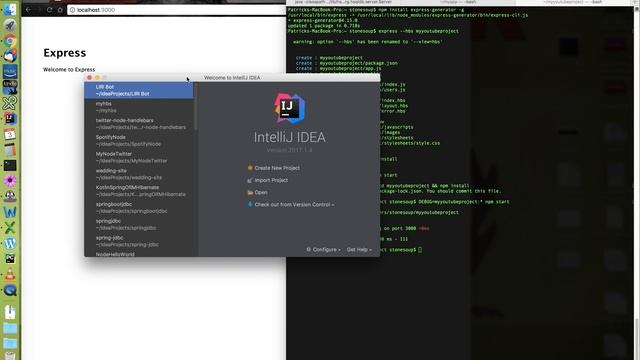640x360 pixels.
Task: Open Calendar from the dock
Action: point(10,134)
